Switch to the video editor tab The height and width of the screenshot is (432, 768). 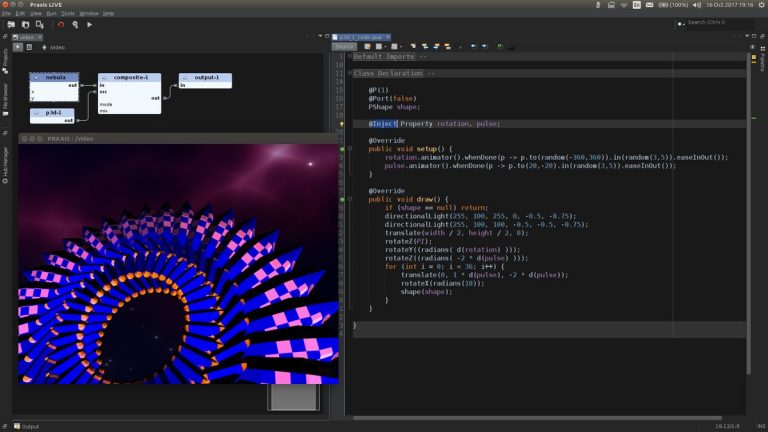tap(26, 37)
